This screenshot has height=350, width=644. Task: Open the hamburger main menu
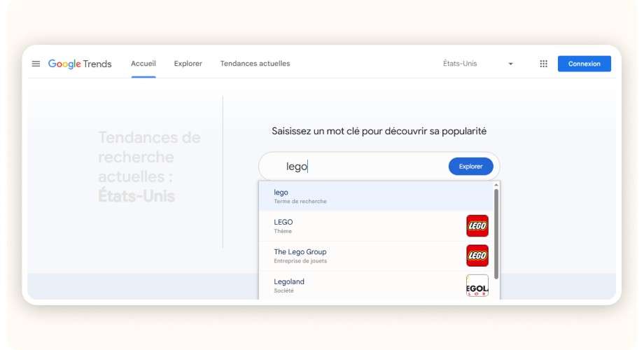[36, 64]
